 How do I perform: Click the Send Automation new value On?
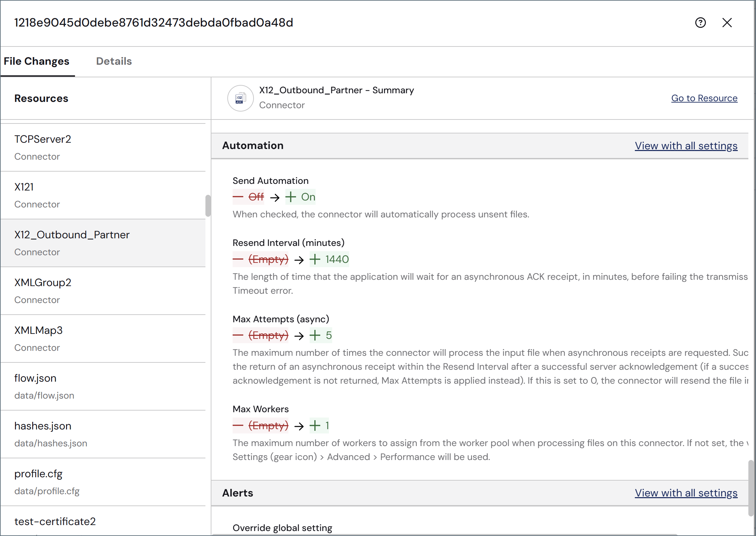300,197
